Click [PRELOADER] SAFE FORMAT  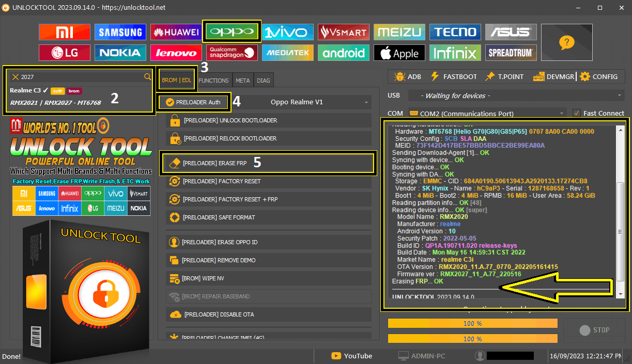pyautogui.click(x=269, y=217)
